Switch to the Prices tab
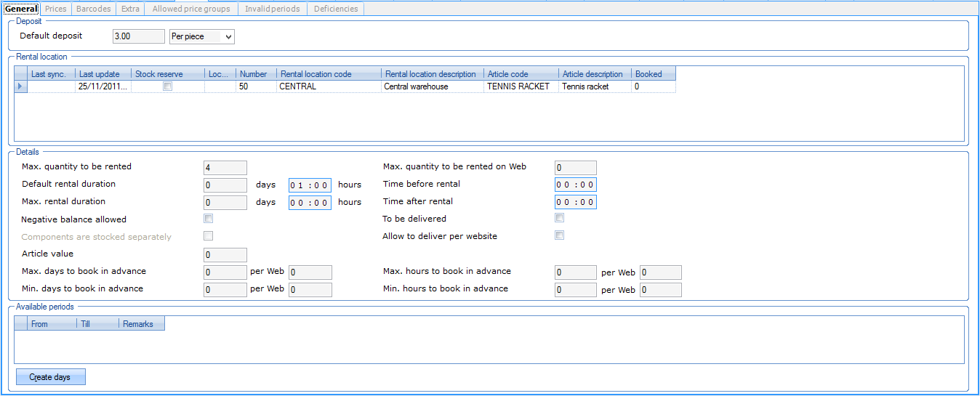980x396 pixels. pyautogui.click(x=56, y=9)
